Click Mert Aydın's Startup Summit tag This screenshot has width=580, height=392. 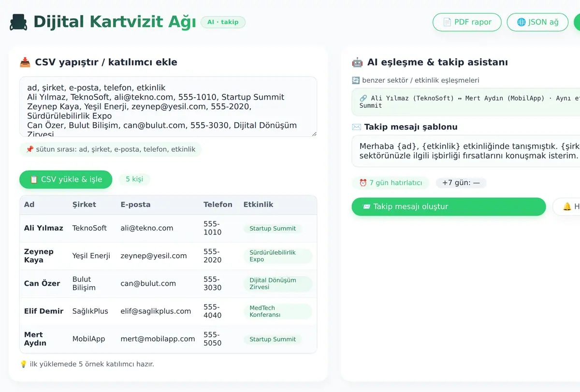273,339
